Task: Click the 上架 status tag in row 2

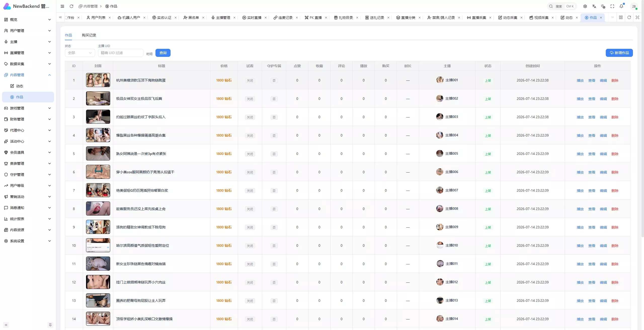Action: tap(488, 99)
